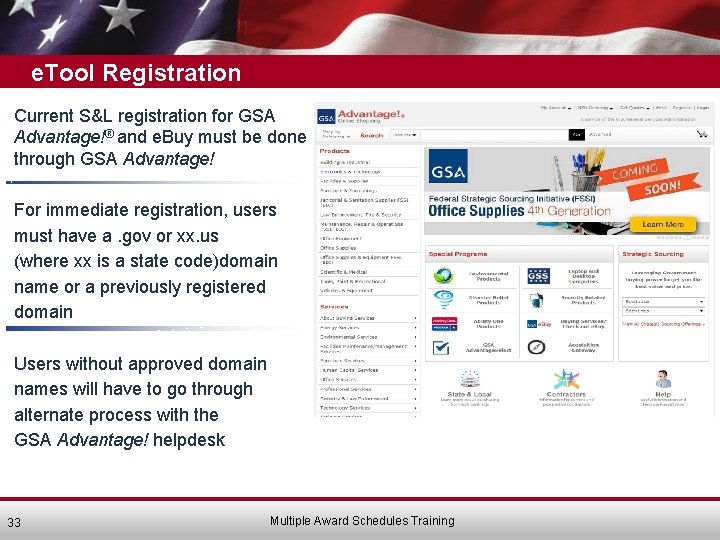
Task: Click the GSA Advantage! logo
Action: [x=361, y=116]
